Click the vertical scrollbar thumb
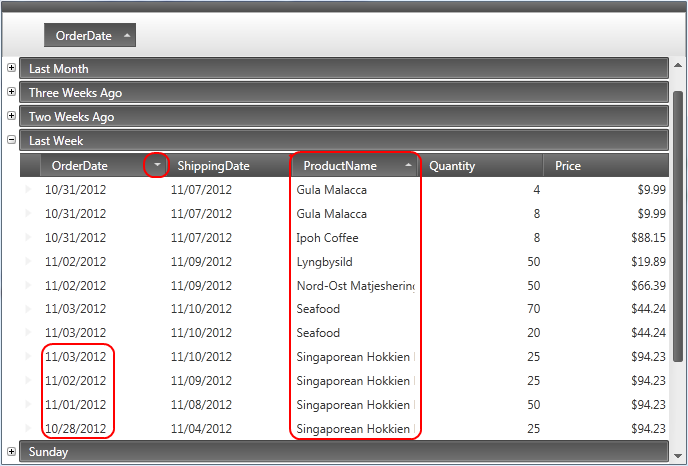This screenshot has height=466, width=688. click(678, 250)
